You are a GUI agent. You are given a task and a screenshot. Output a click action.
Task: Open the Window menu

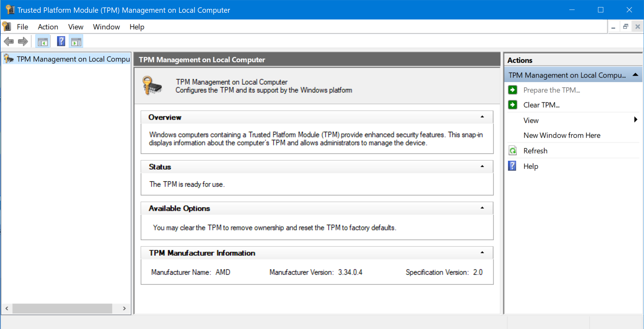pos(106,27)
